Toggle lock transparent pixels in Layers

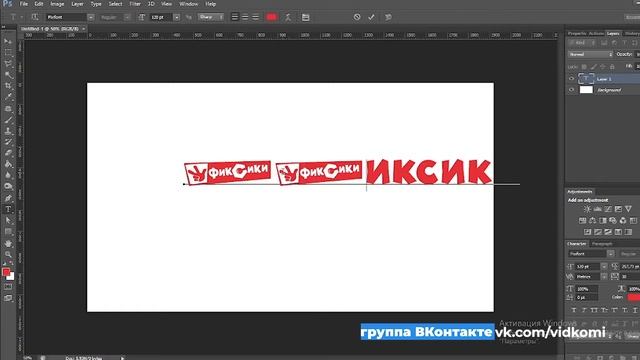584,67
